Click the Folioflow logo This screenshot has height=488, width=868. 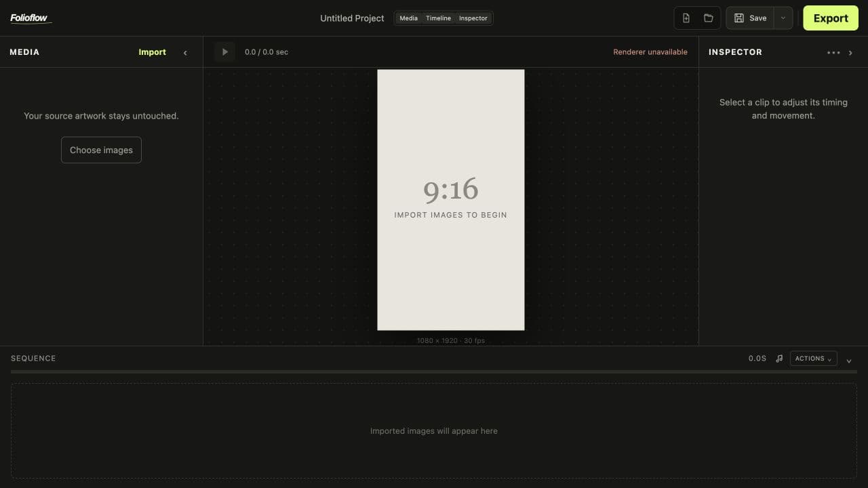(31, 18)
